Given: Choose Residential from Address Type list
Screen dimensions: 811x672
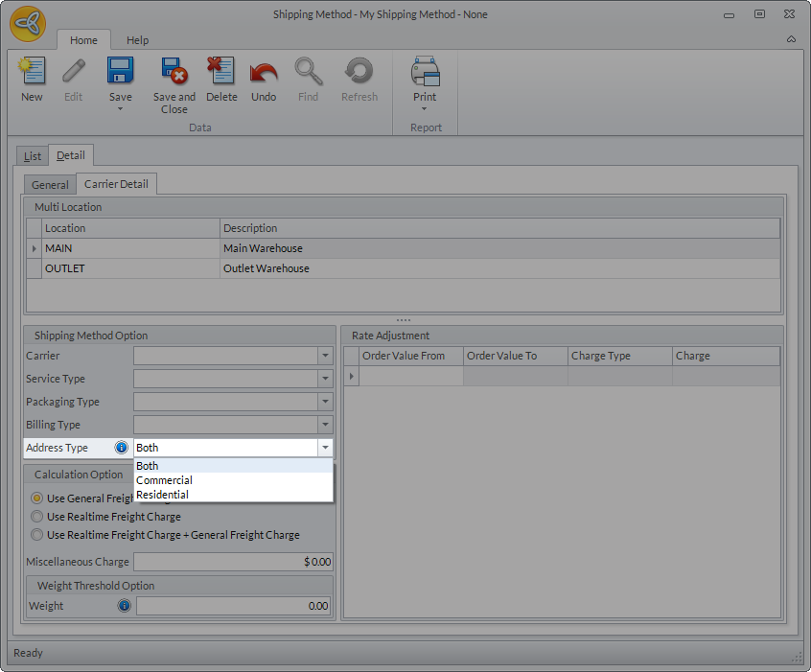Looking at the screenshot, I should pos(162,495).
